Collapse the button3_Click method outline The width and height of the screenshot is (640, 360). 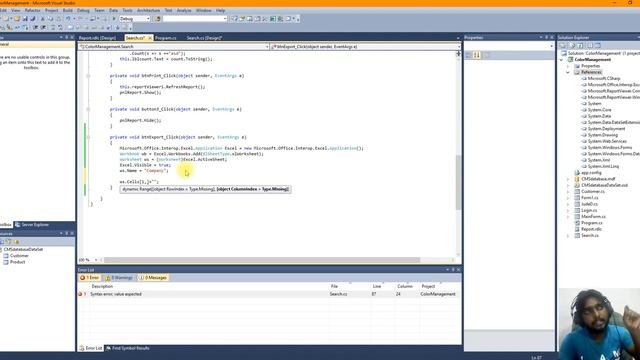tap(88, 109)
